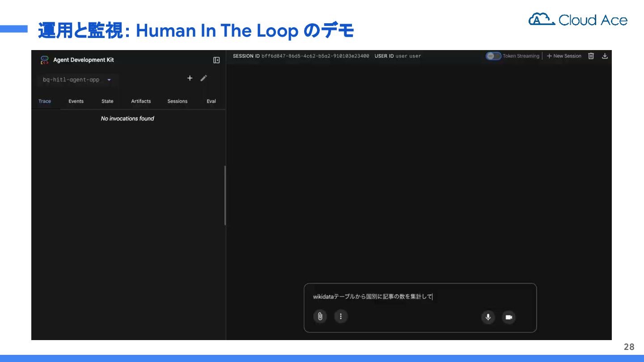Screen dimensions: 644x362
Task: Select the State tab
Action: (x=107, y=101)
